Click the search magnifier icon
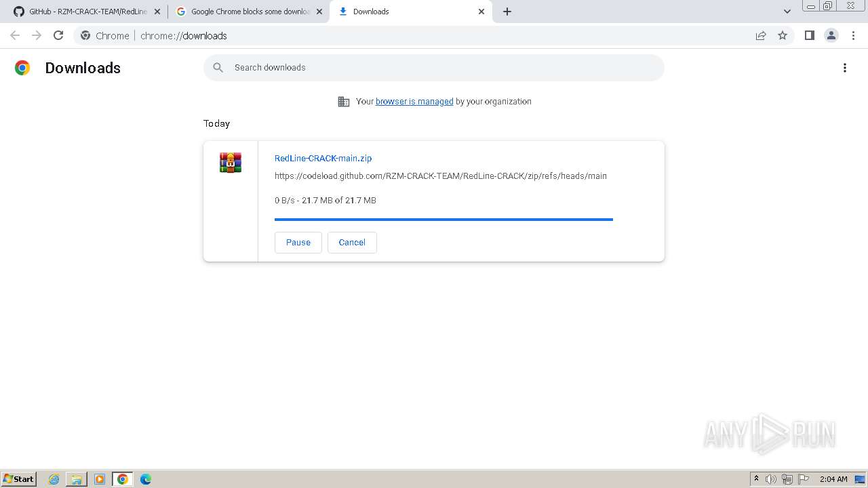Image resolution: width=868 pixels, height=488 pixels. [218, 67]
